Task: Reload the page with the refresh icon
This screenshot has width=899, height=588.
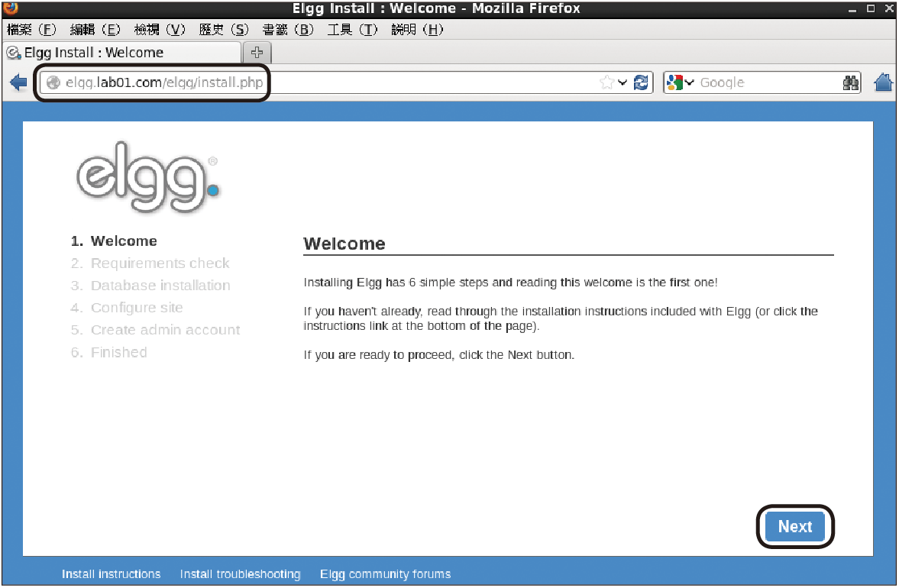Action: (x=641, y=82)
